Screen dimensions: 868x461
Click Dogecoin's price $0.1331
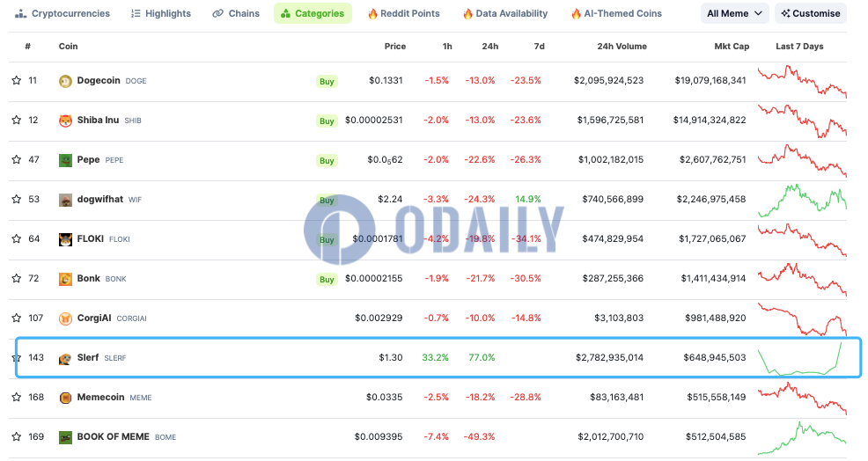[386, 80]
